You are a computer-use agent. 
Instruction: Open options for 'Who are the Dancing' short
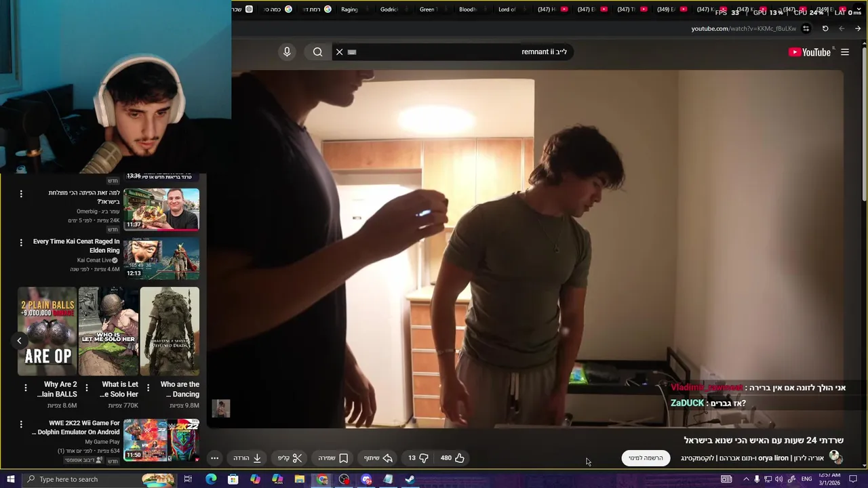pos(148,388)
